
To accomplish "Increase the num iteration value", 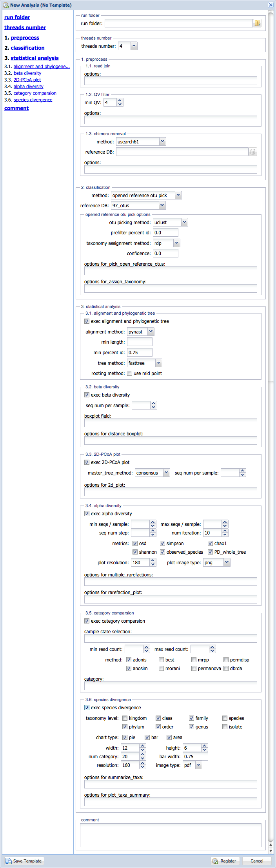I will (225, 531).
